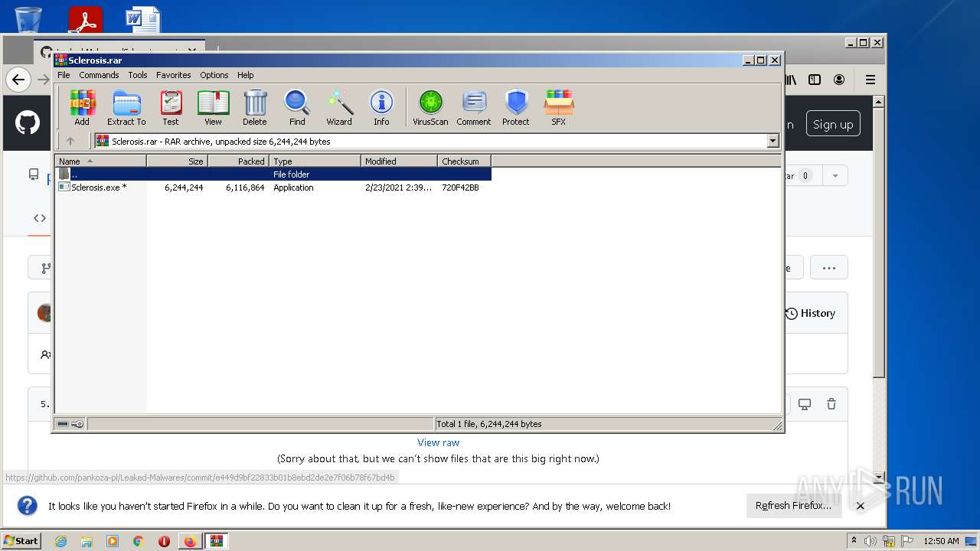
Task: Show hidden tray icons arrow
Action: tap(854, 540)
